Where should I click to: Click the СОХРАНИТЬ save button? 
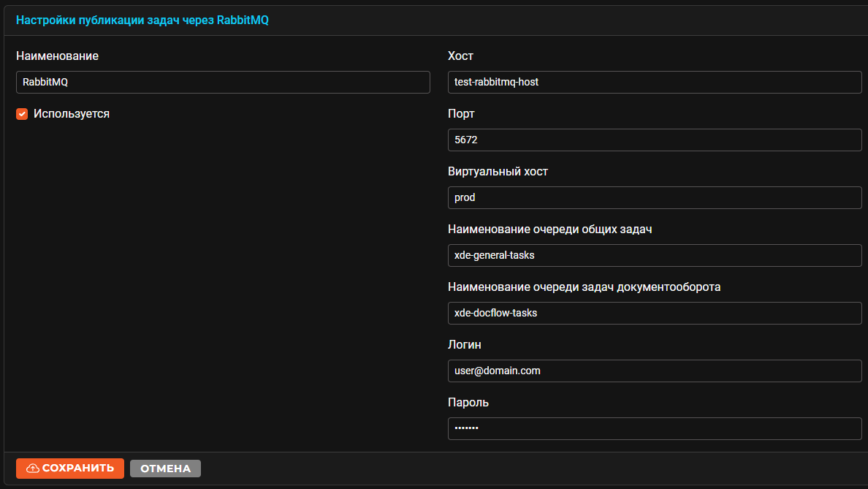pyautogui.click(x=69, y=469)
